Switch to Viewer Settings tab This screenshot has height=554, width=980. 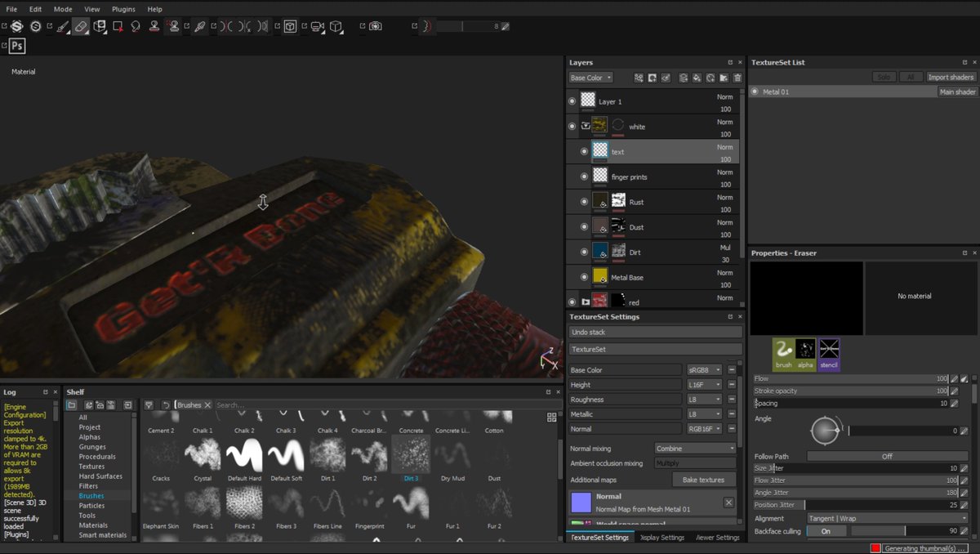coord(718,538)
